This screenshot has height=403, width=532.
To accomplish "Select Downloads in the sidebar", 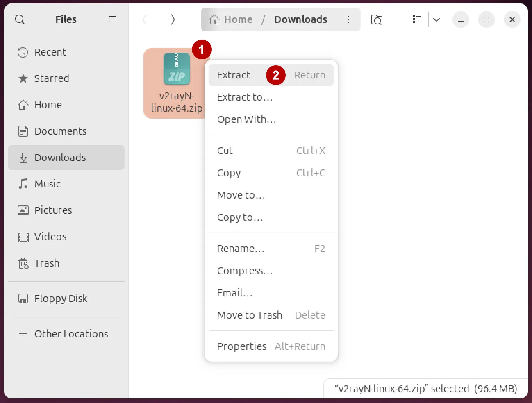I will click(66, 158).
